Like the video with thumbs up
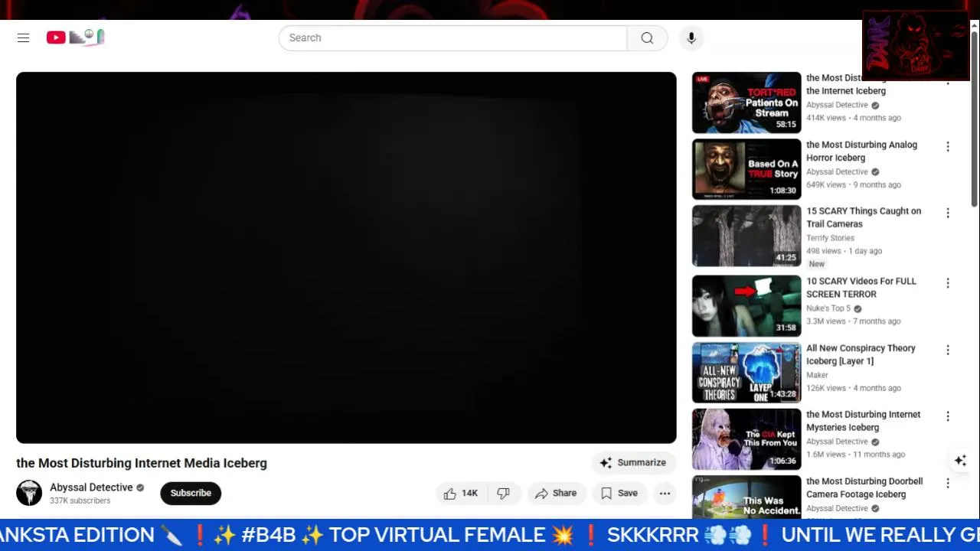The width and height of the screenshot is (980, 551). tap(461, 494)
